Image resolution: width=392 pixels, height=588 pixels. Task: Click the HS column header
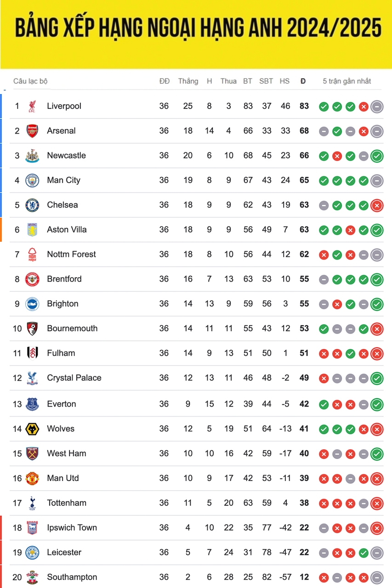coord(285,81)
